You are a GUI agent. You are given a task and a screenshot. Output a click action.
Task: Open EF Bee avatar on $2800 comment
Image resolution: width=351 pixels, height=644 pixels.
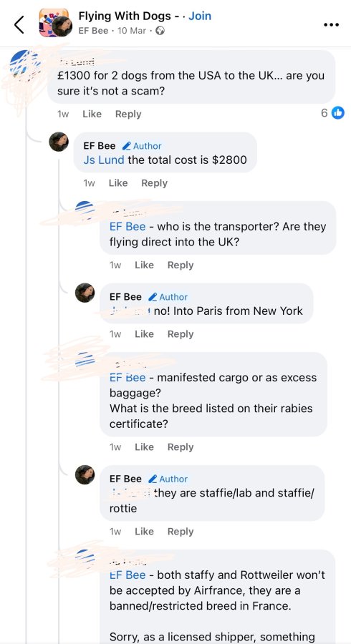click(59, 142)
